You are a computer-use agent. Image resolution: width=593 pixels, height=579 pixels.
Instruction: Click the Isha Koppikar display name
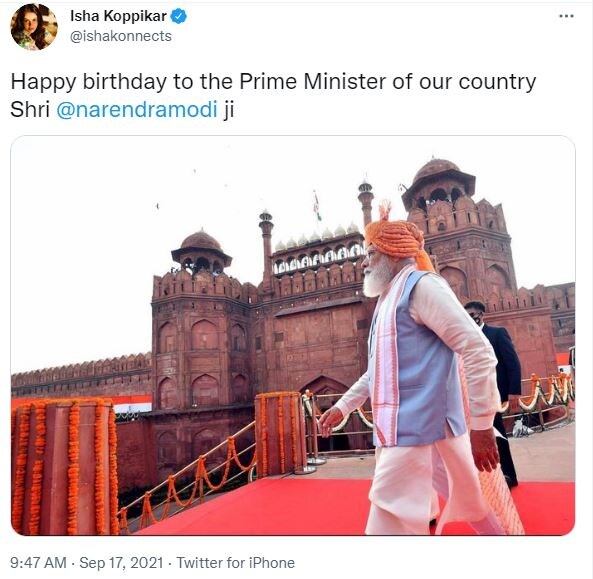tap(118, 16)
